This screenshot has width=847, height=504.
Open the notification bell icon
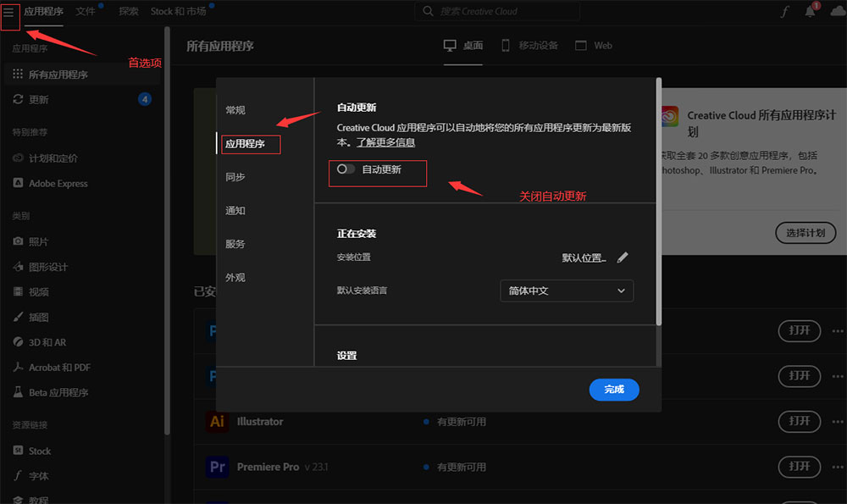click(x=810, y=10)
